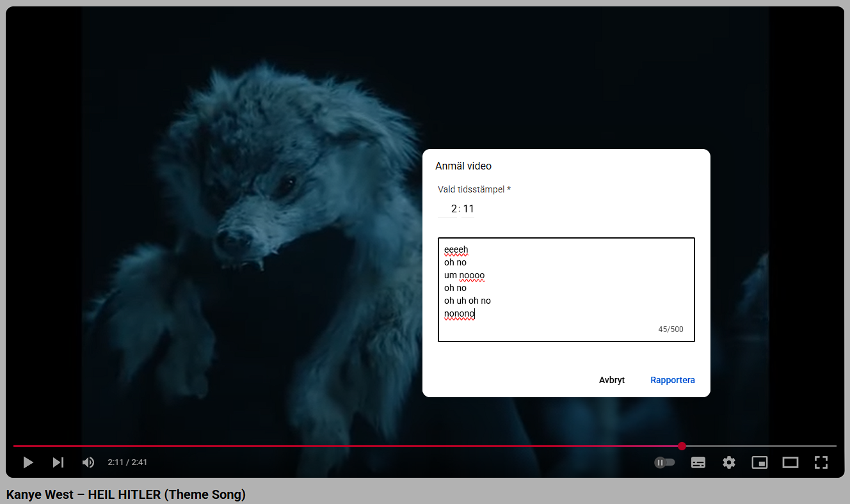Submit the report using Rapportera

pyautogui.click(x=672, y=380)
